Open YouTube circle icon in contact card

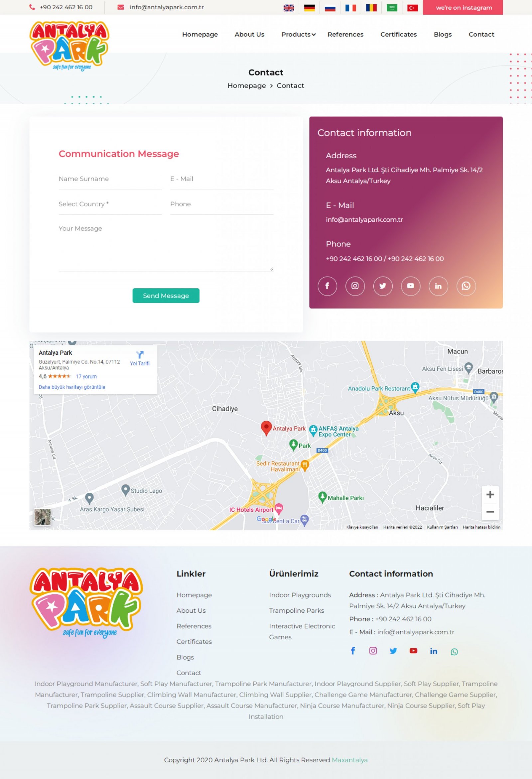tap(411, 286)
